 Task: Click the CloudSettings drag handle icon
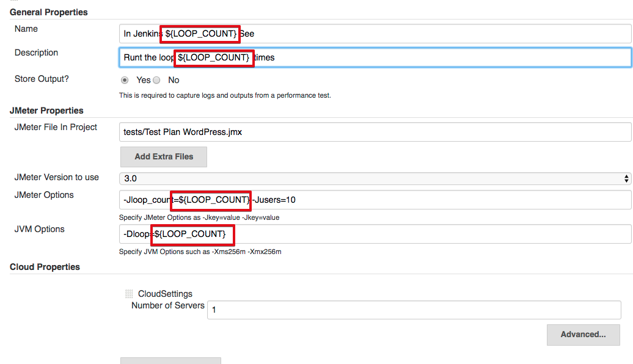(129, 294)
